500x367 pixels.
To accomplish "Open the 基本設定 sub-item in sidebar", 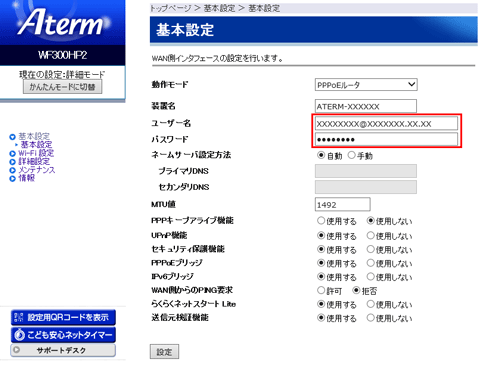I will pos(36,145).
